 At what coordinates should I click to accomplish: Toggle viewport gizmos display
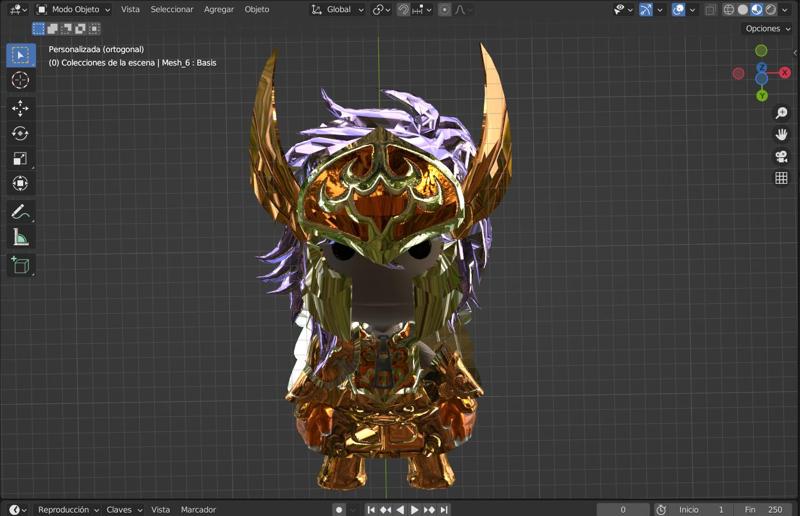click(x=645, y=9)
